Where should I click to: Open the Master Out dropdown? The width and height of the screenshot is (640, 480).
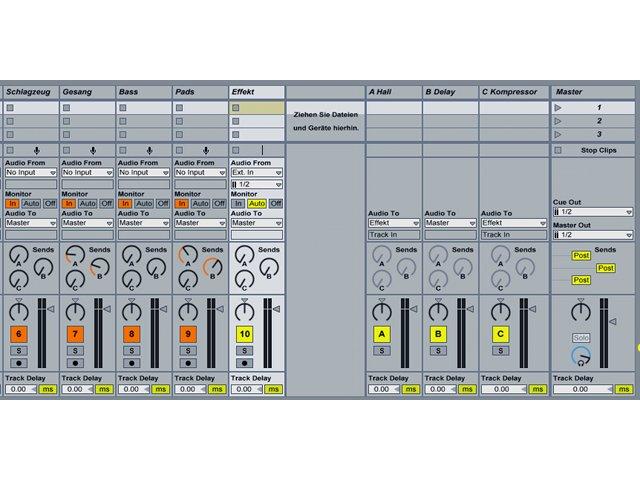click(593, 235)
